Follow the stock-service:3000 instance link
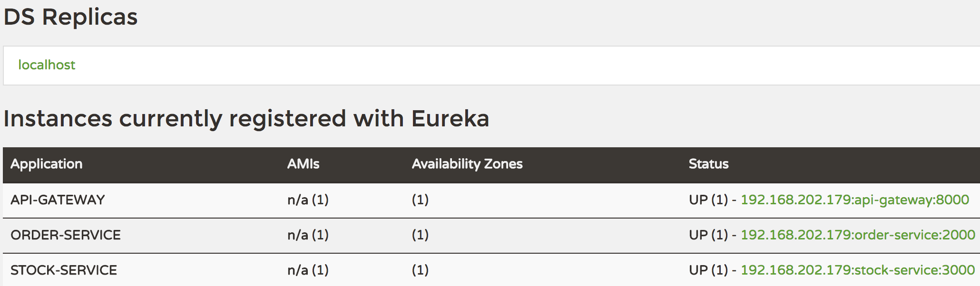The height and width of the screenshot is (286, 980). [857, 270]
